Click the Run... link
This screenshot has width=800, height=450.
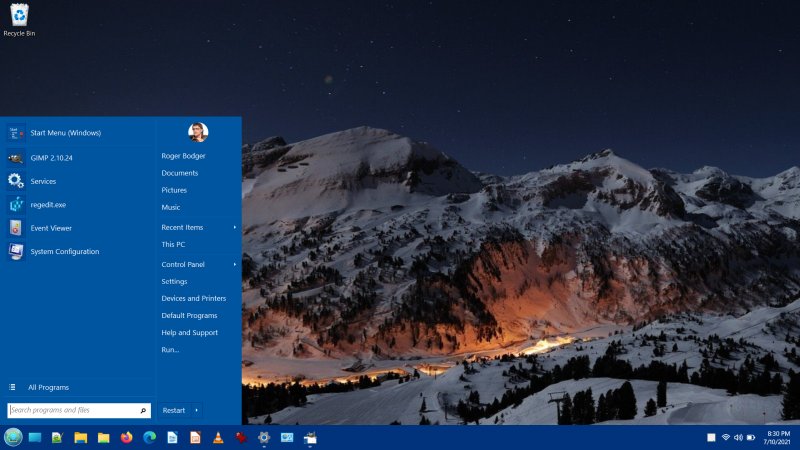tap(171, 350)
